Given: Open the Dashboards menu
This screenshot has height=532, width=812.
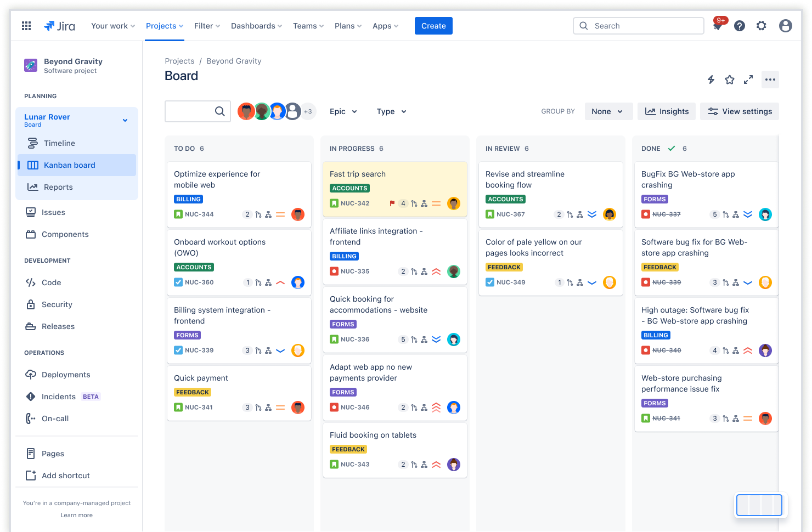Looking at the screenshot, I should click(x=256, y=26).
